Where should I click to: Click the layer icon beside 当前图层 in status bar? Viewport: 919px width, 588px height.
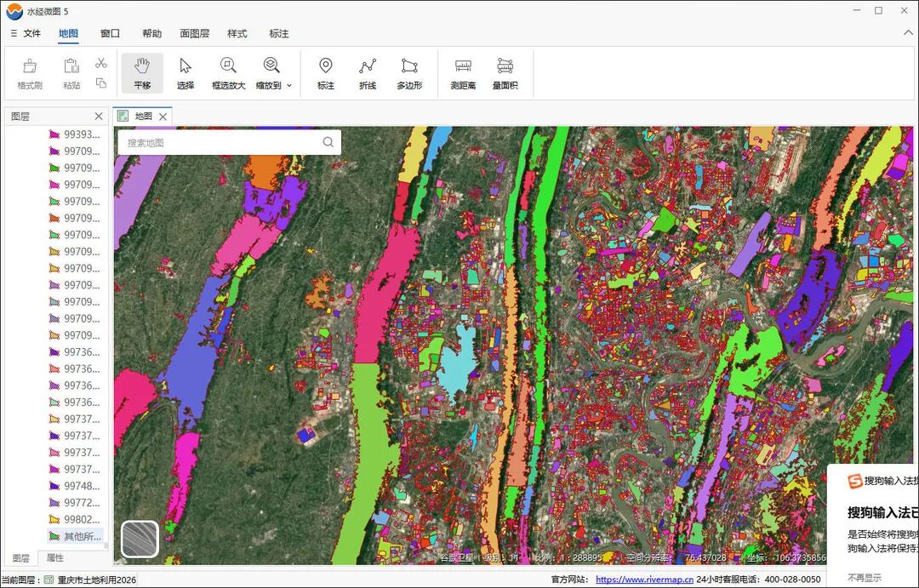pyautogui.click(x=49, y=579)
